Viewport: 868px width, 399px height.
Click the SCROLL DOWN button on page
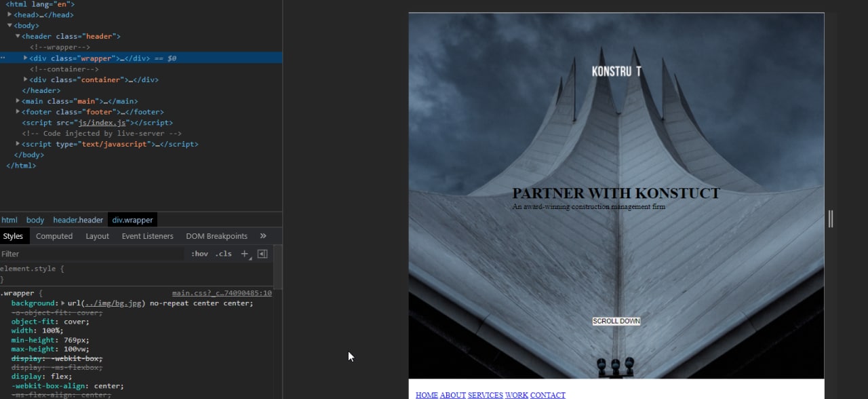616,321
